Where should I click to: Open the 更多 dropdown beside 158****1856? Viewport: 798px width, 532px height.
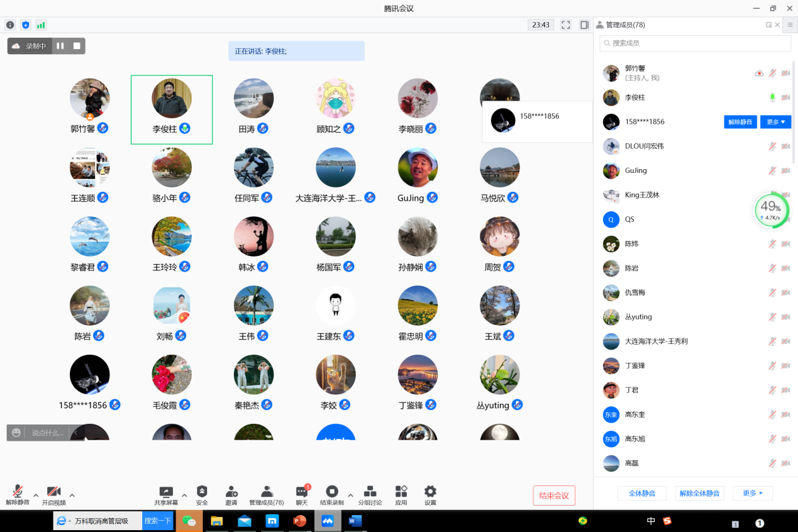775,122
